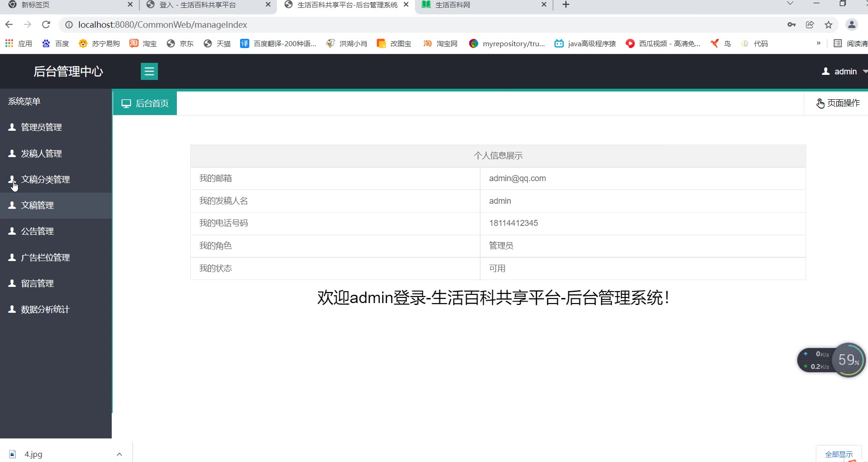868x462 pixels.
Task: Open the saved passwords key icon
Action: pyautogui.click(x=791, y=24)
